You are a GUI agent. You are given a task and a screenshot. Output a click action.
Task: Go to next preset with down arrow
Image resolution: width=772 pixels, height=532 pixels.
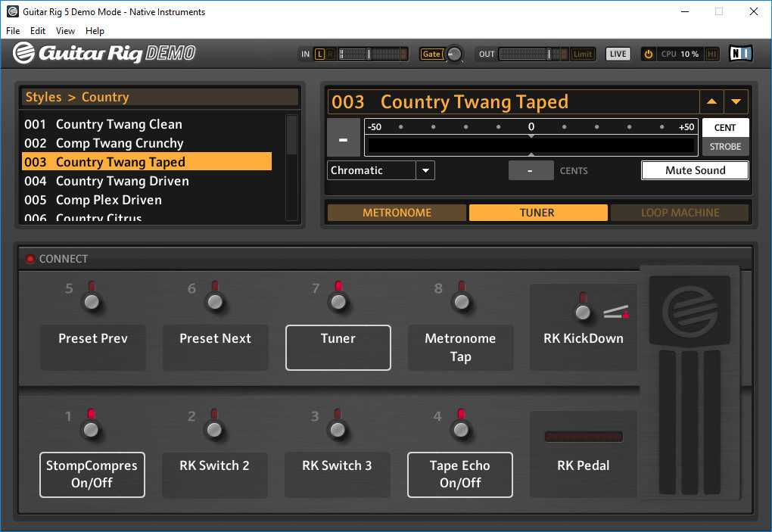click(x=736, y=102)
